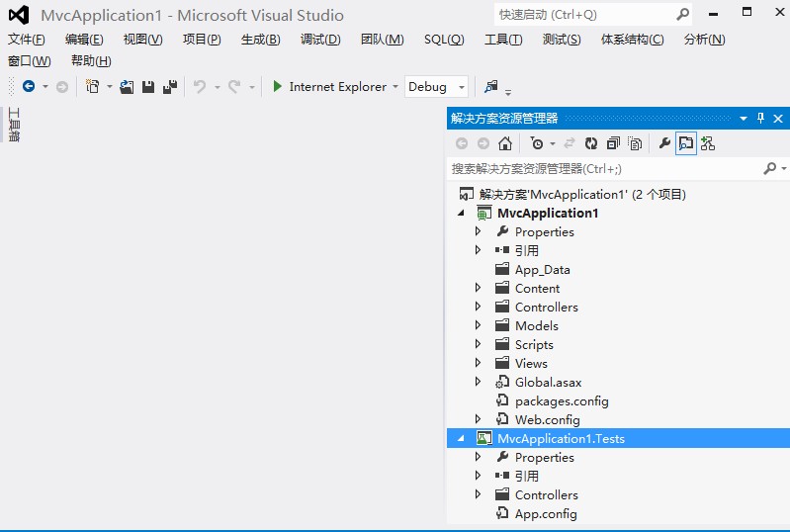Click the Solution Explorer Forward button
Viewport: 790px width, 532px height.
pyautogui.click(x=483, y=144)
